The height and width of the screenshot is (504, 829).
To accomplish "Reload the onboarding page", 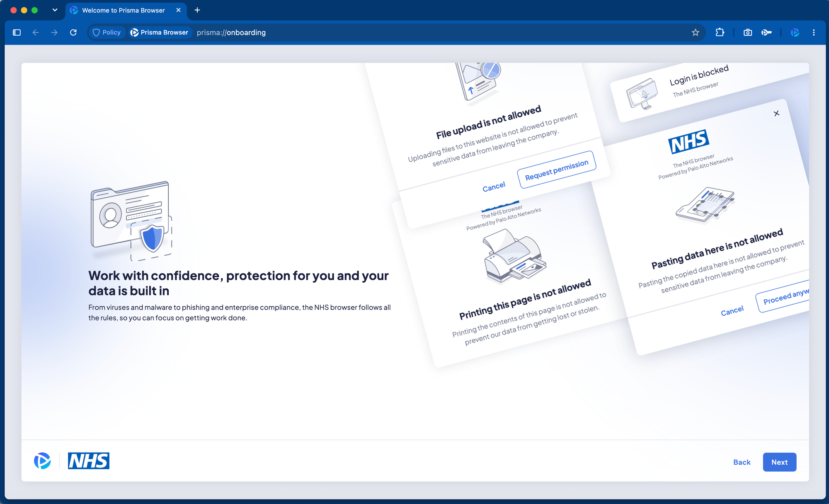I will (73, 32).
